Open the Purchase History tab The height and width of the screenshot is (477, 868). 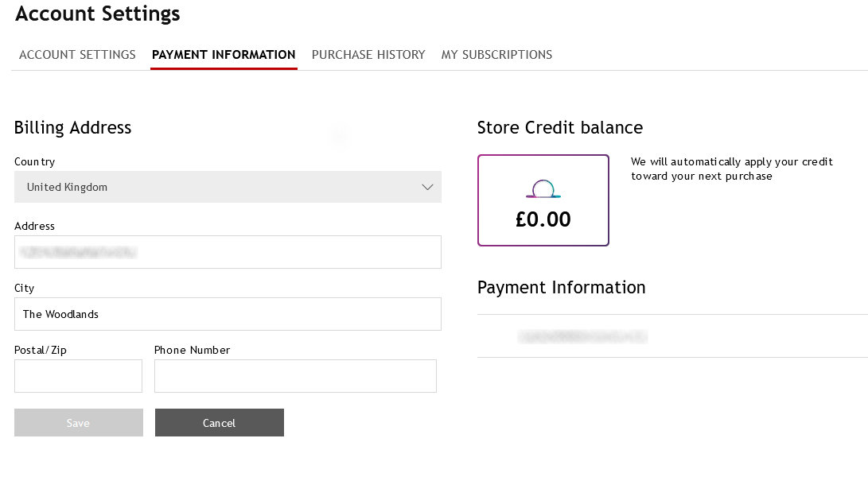[x=368, y=55]
